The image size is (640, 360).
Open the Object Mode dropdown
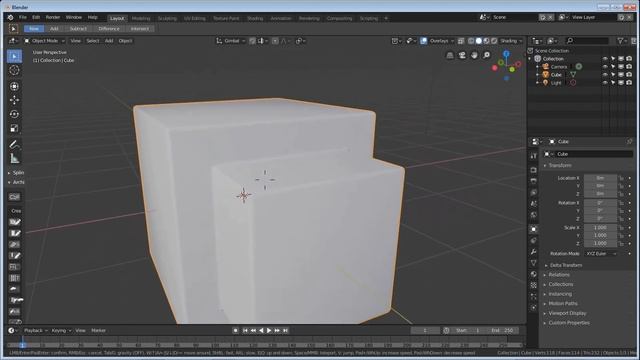(x=44, y=41)
